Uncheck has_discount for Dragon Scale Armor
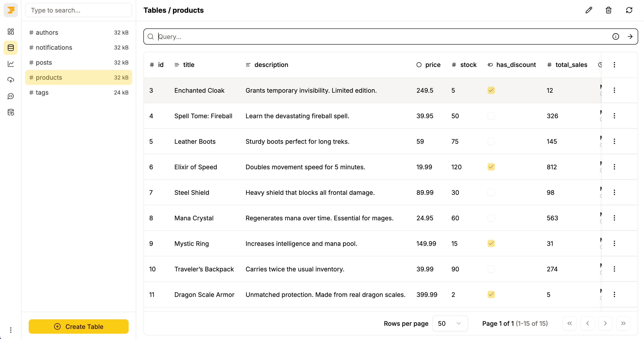Screen dimensions: 644x339 (491, 294)
